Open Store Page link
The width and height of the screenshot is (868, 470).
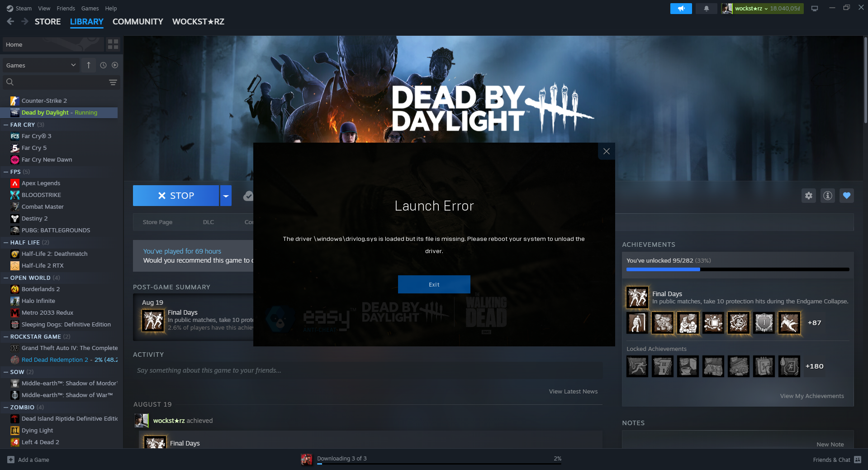(157, 222)
